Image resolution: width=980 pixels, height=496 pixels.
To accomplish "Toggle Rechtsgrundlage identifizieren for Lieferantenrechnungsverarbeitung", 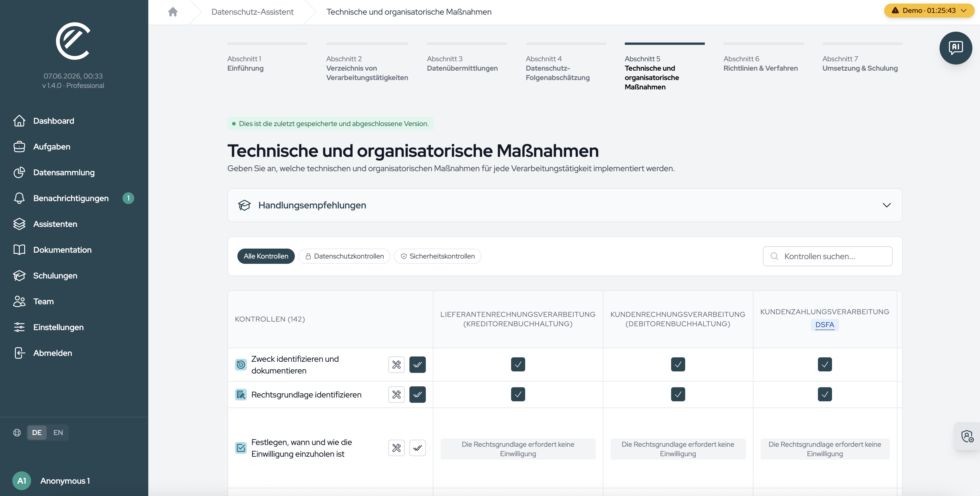I will 518,395.
